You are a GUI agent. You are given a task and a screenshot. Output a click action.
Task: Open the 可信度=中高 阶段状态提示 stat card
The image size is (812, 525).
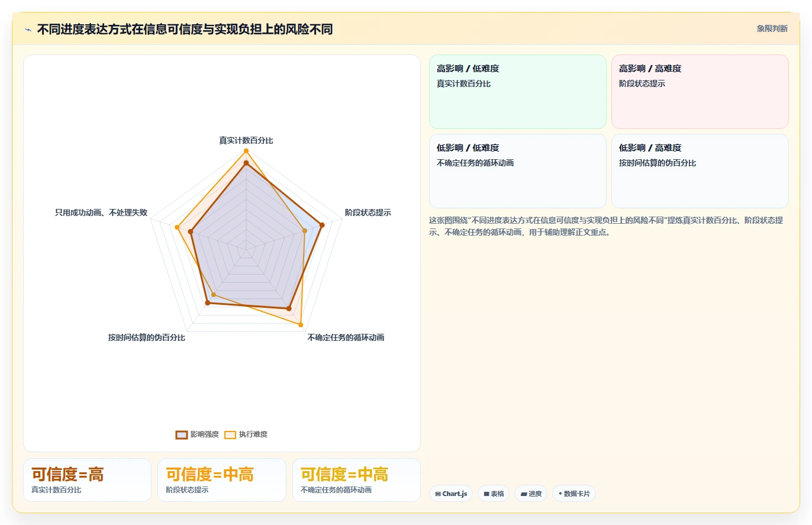tap(222, 480)
